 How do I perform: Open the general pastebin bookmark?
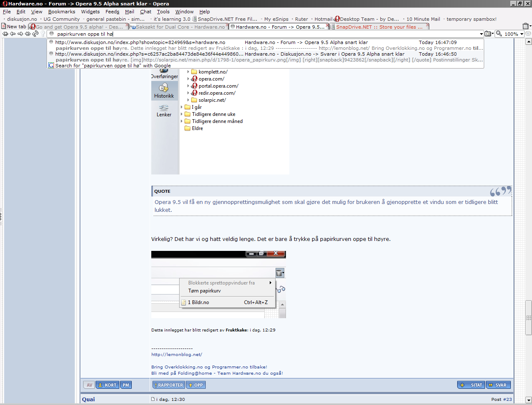[113, 19]
